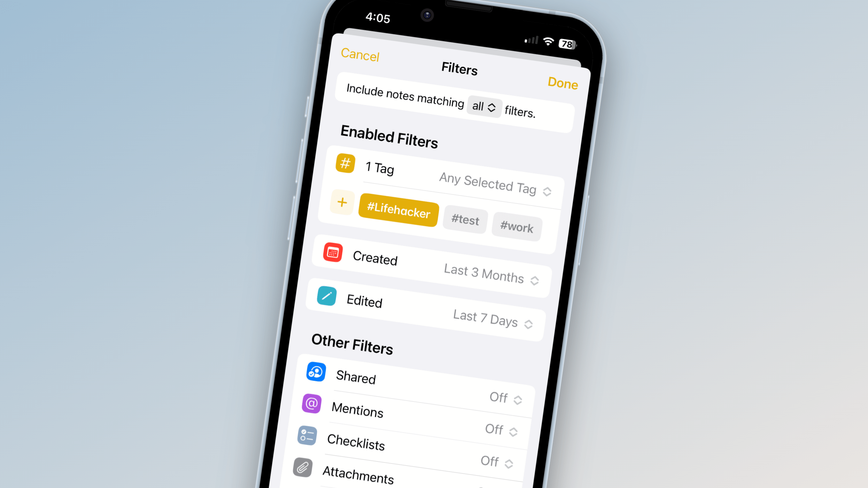Tap Cancel to discard filter changes
This screenshot has height=488, width=868.
[x=358, y=56]
